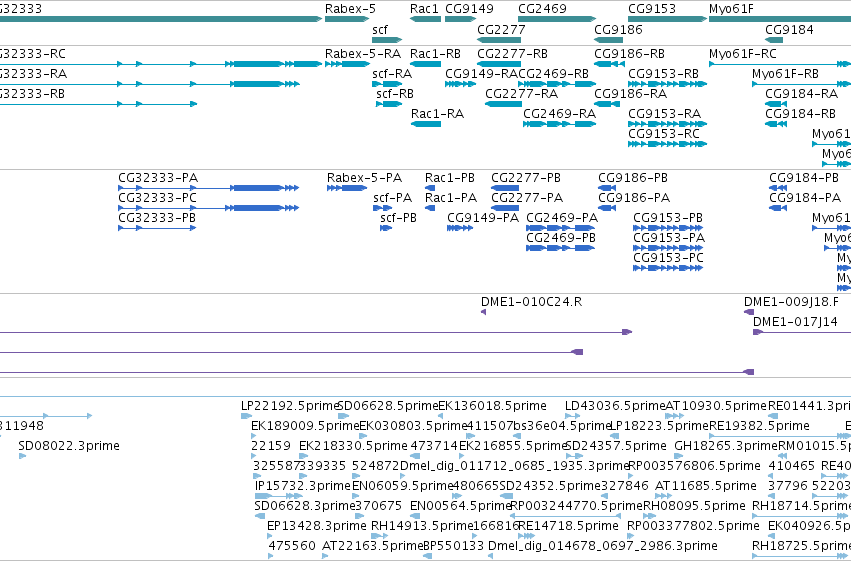Select the CG9186 gene label
851x561 pixels.
coord(618,29)
